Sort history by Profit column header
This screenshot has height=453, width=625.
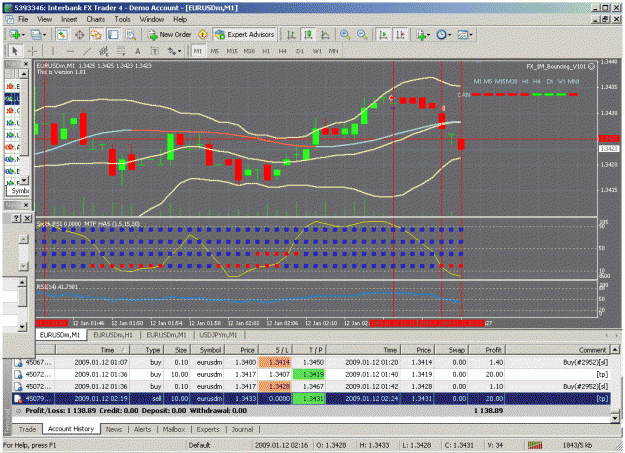click(486, 350)
